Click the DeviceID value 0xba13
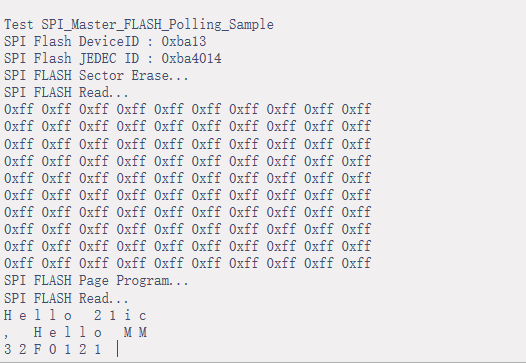 184,42
